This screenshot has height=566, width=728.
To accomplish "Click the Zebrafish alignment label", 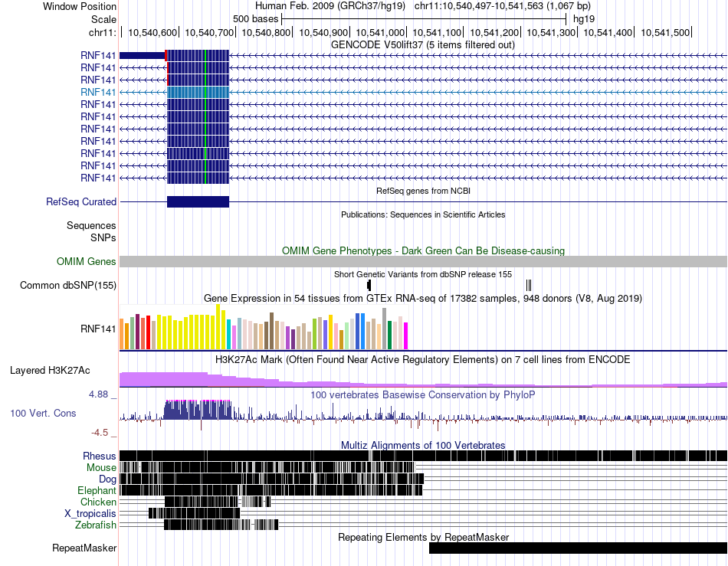I will coord(95,525).
